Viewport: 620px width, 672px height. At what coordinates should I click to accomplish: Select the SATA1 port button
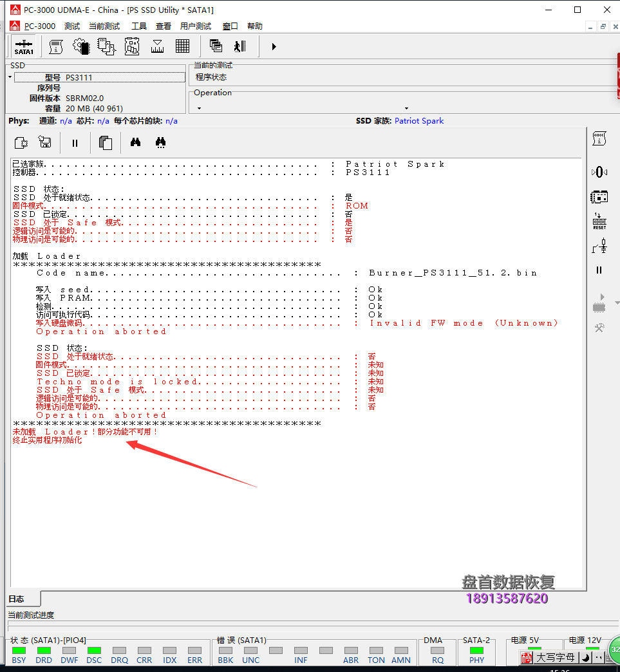(x=24, y=47)
